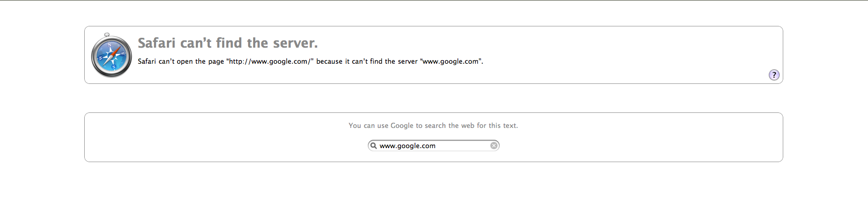Click blank space right of typed search text
The image size is (868, 202).
coord(462,146)
